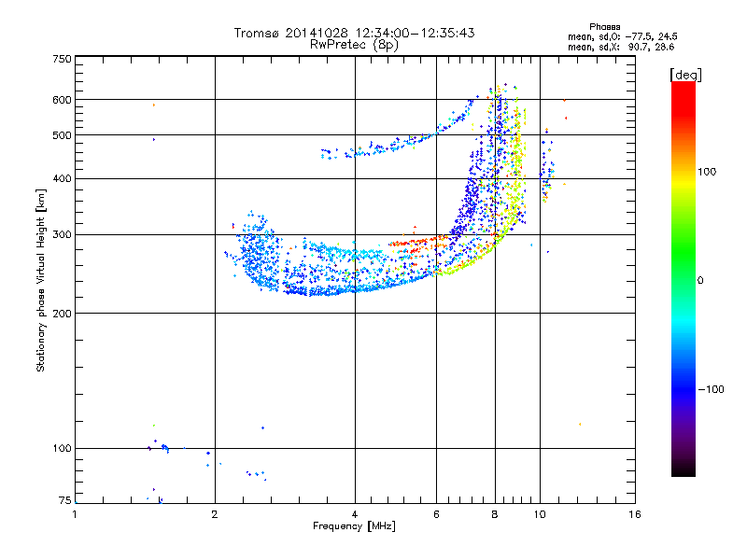The image size is (747, 560).
Task: Click the y-axis tick label "400"
Action: click(x=62, y=179)
